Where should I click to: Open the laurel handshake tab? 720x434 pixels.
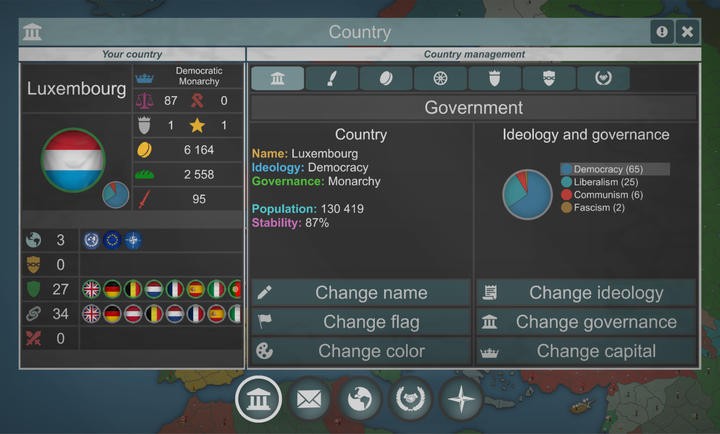coord(603,79)
